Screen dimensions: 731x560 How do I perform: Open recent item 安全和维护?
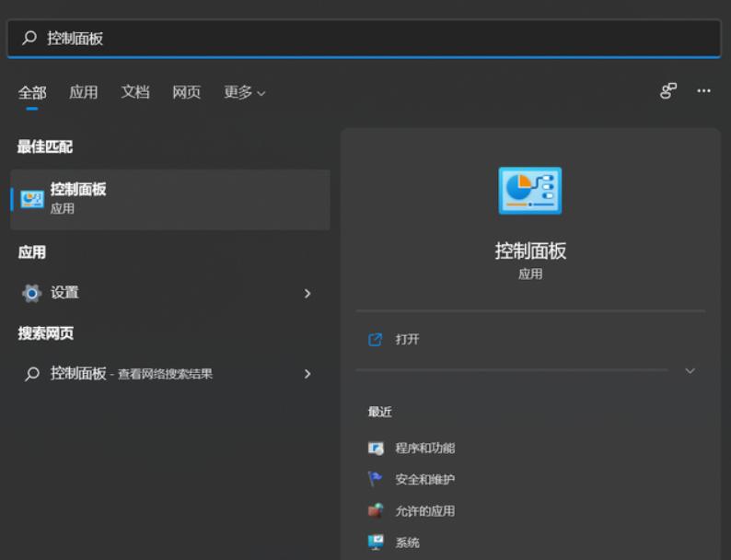[425, 479]
